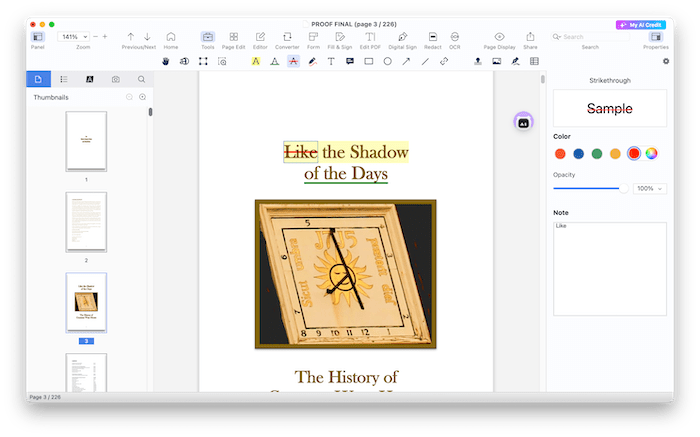Decrease zoom with minus button
This screenshot has width=700, height=437.
pyautogui.click(x=95, y=37)
